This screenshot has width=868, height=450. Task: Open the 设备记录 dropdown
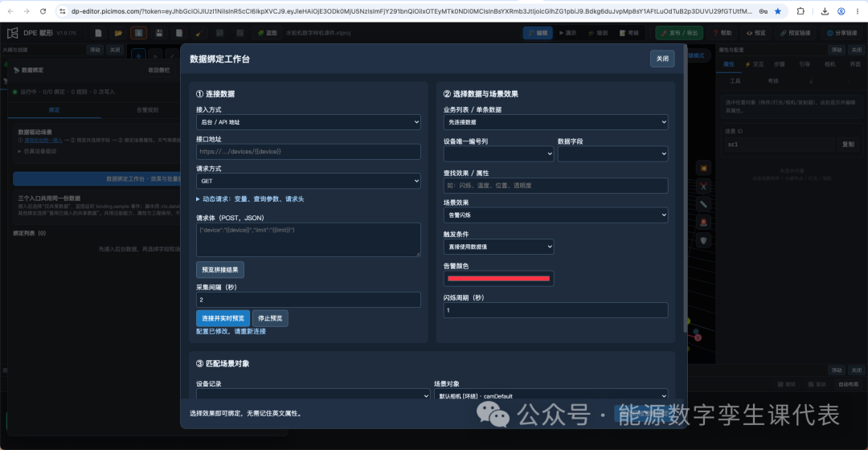(313, 395)
